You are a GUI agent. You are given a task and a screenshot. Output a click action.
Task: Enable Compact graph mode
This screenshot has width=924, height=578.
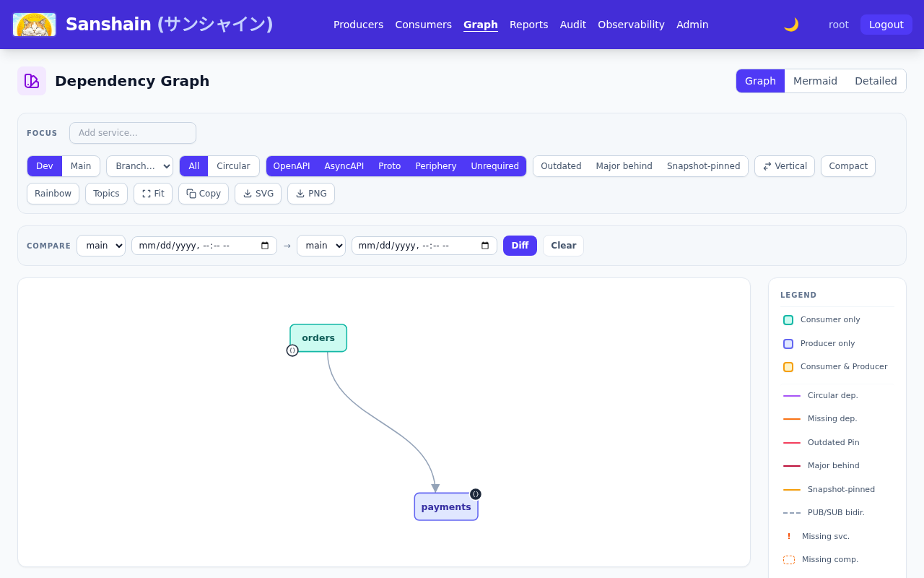(848, 166)
